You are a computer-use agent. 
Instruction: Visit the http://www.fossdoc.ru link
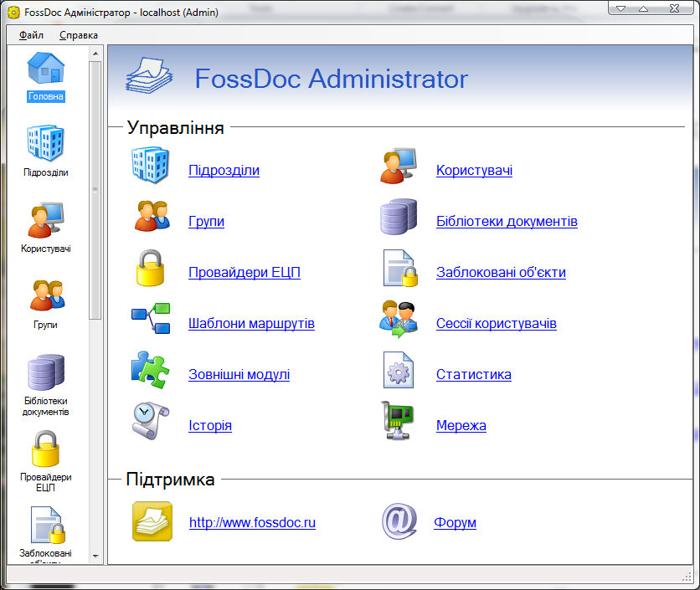tap(252, 522)
